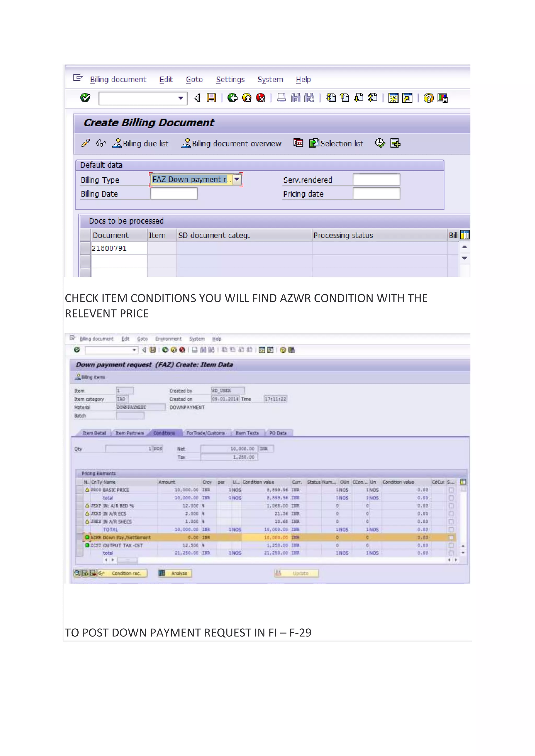
Task: Click the Billing due list button
Action: 140,143
